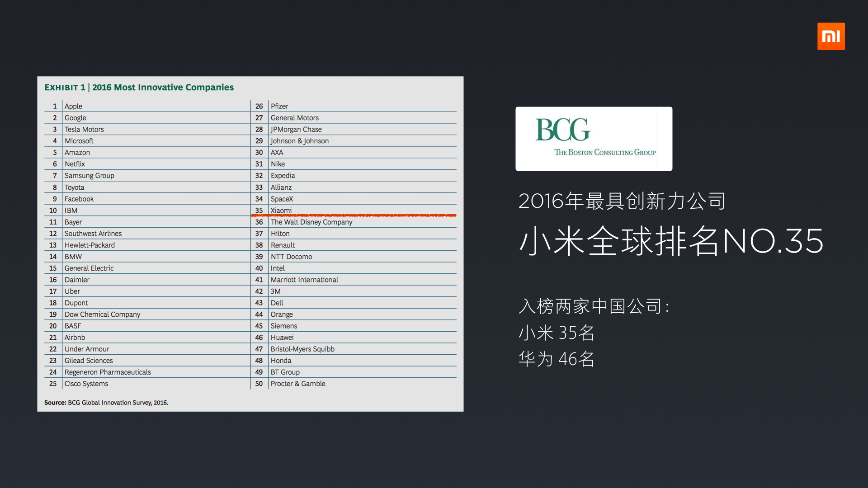
Task: Click the source note about BCG survey
Action: click(106, 403)
